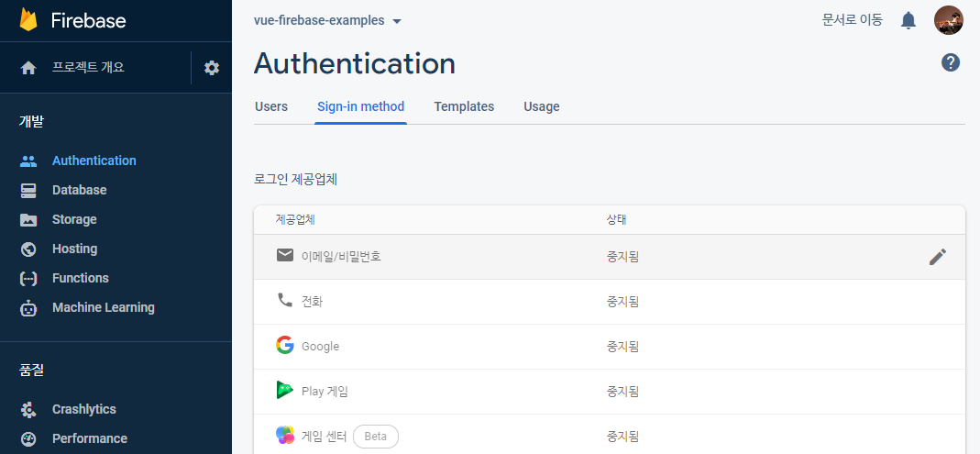980x454 pixels.
Task: Click the Play 게임 controller icon
Action: (285, 390)
